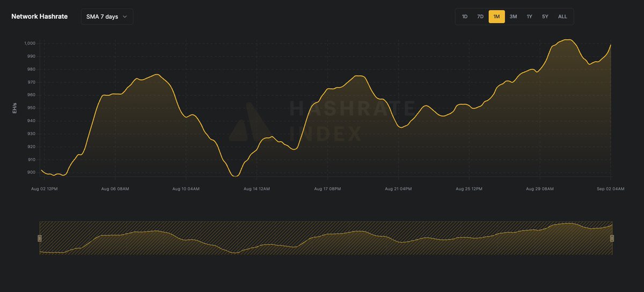Click the Aug 02 12PM axis label
644x292 pixels.
click(44, 189)
